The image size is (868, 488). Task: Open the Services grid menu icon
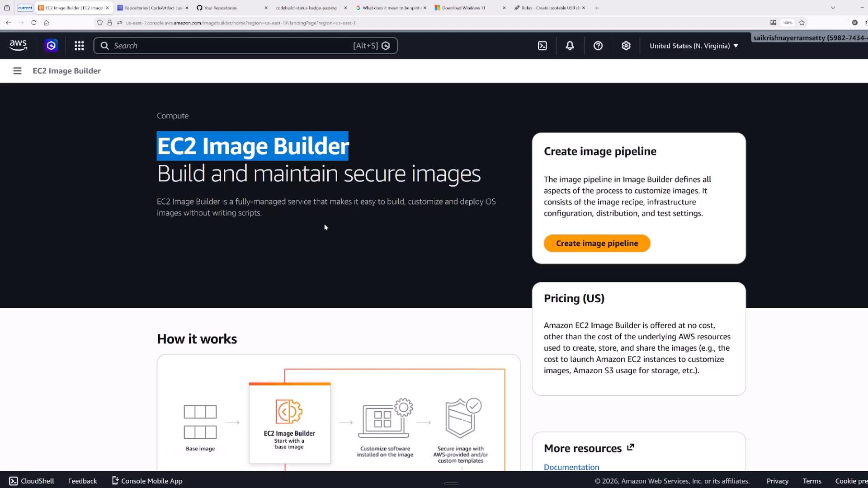pyautogui.click(x=79, y=46)
